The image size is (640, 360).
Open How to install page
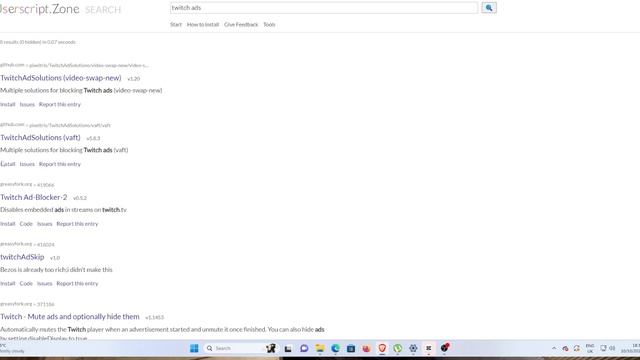pos(203,24)
